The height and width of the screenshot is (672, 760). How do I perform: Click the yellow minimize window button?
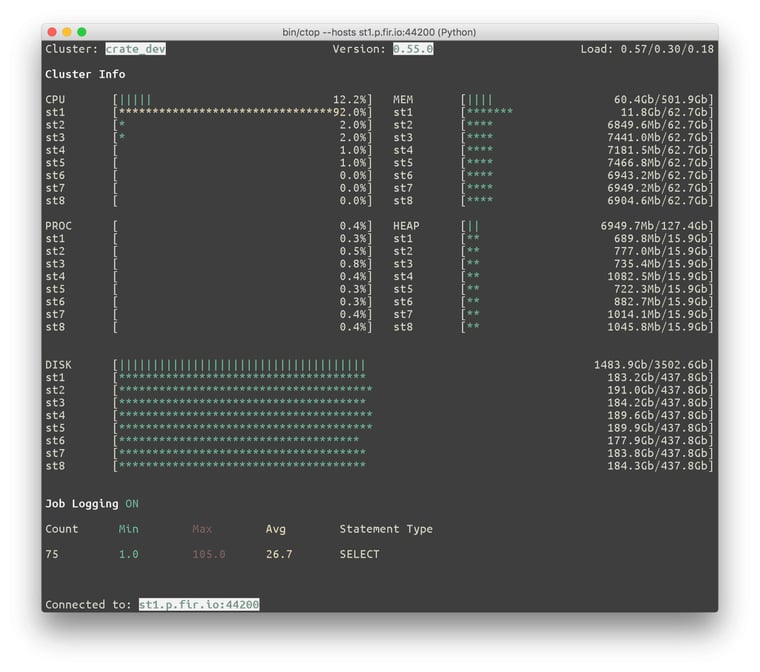click(x=67, y=32)
